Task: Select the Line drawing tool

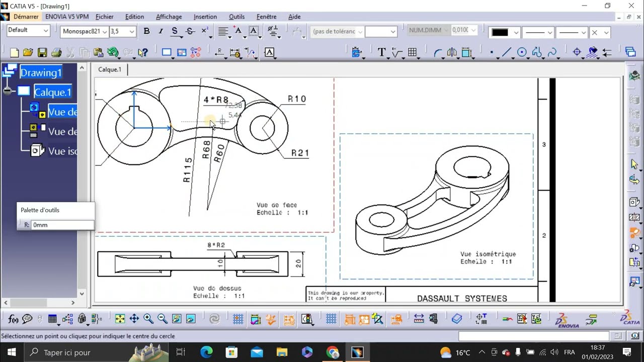Action: point(507,52)
